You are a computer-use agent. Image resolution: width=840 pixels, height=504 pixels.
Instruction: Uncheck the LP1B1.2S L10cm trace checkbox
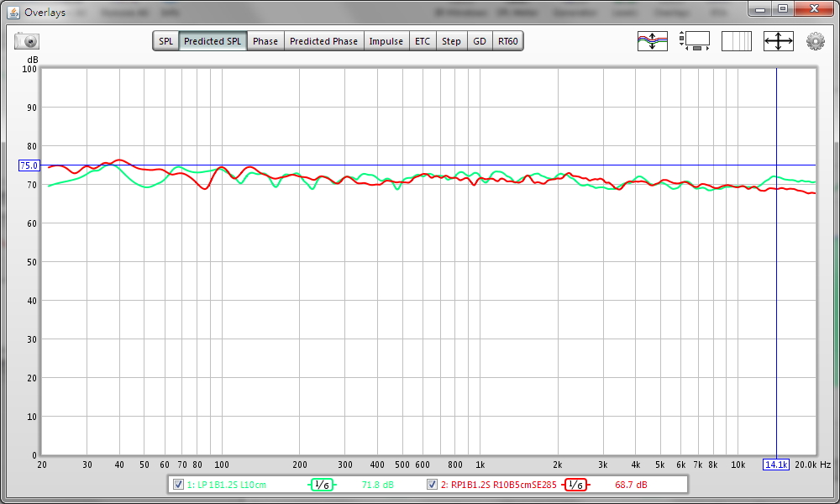178,485
